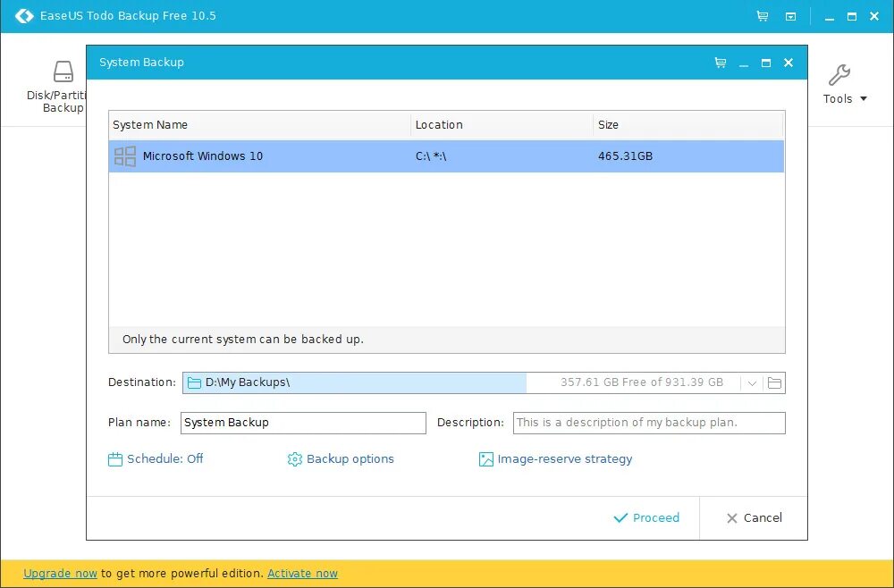Cancel the System Backup dialog
The width and height of the screenshot is (894, 588).
click(754, 518)
